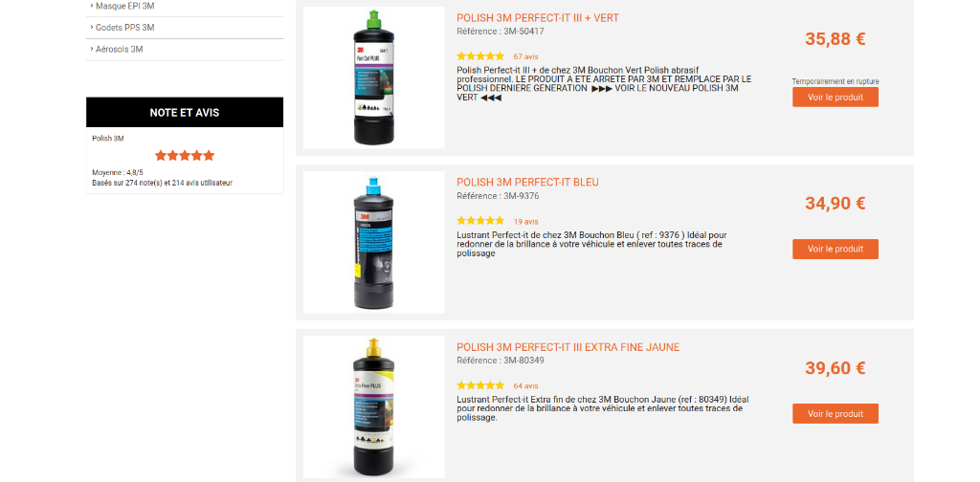Click the chevron beside Masque EPI 3M
The width and height of the screenshot is (980, 482).
click(x=92, y=7)
